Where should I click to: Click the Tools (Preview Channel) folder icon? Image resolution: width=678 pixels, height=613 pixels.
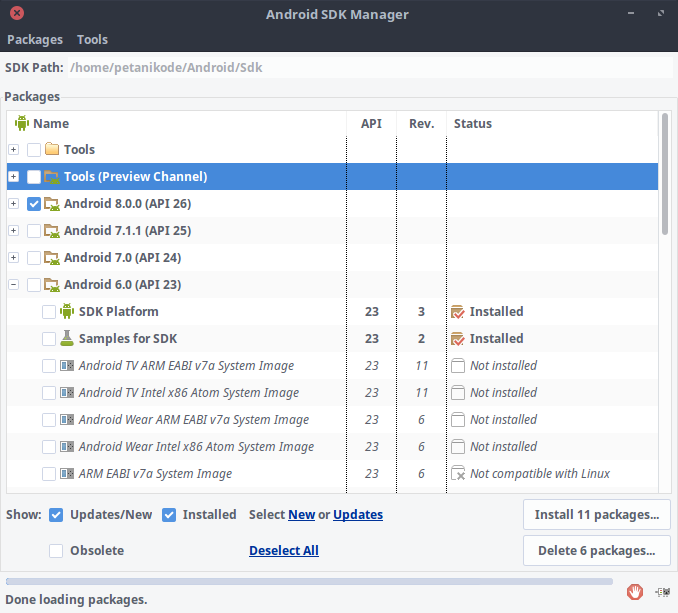click(52, 176)
